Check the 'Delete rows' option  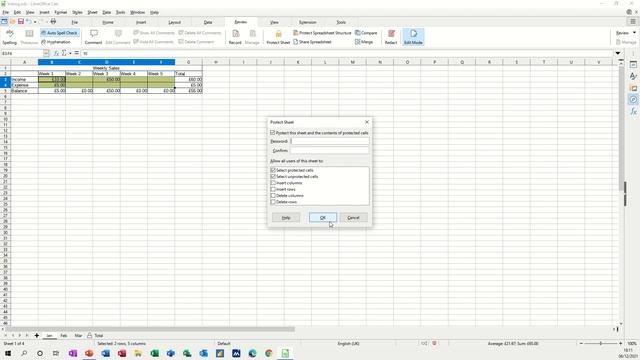[273, 202]
